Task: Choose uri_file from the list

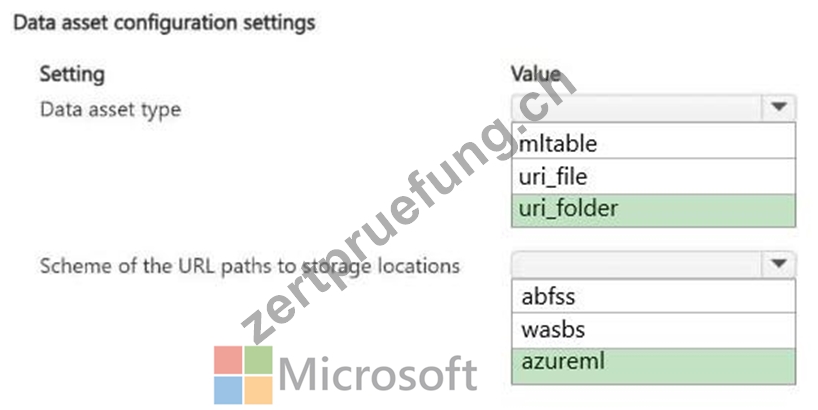Action: [654, 176]
